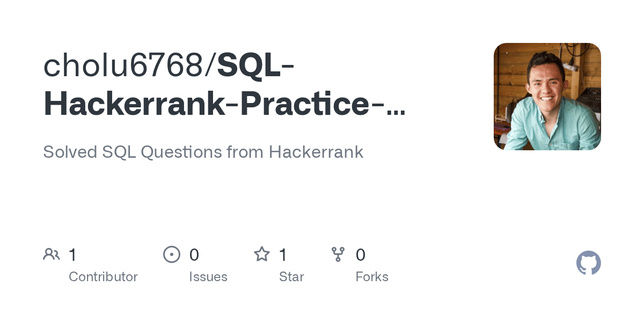Click the word Hackerrank in the description
644x322 pixels.
pos(316,152)
